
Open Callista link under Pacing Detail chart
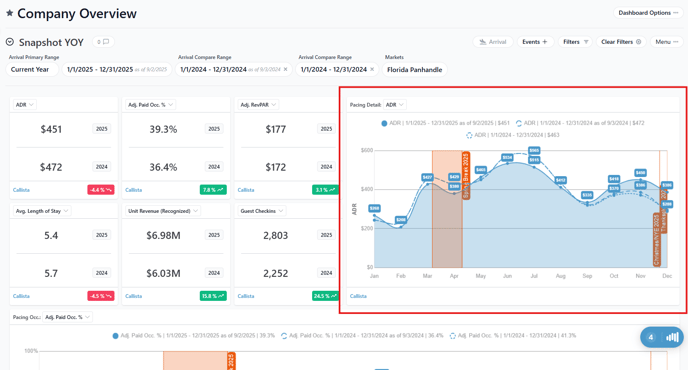coord(358,296)
